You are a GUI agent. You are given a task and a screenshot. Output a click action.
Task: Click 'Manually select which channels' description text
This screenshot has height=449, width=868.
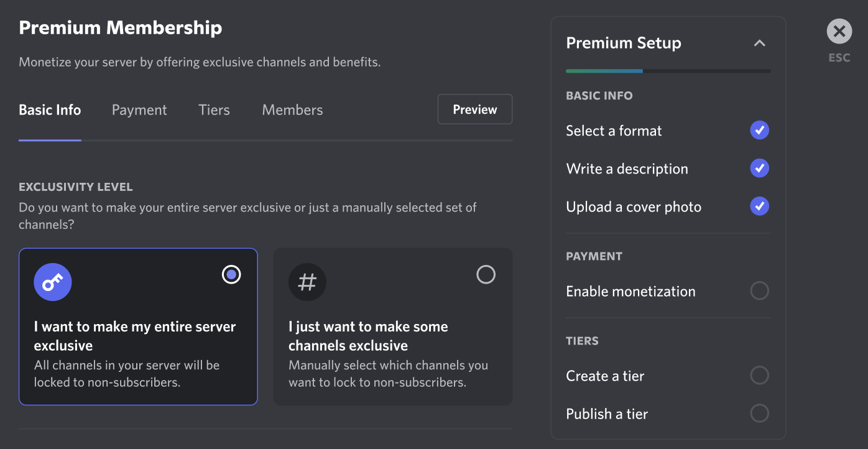[x=388, y=374]
